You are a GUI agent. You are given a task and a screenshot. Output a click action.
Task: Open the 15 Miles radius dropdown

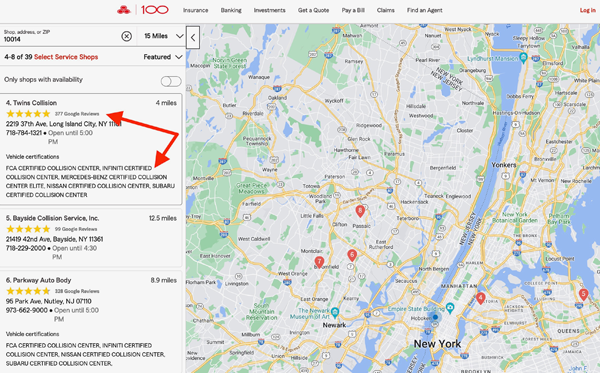163,36
